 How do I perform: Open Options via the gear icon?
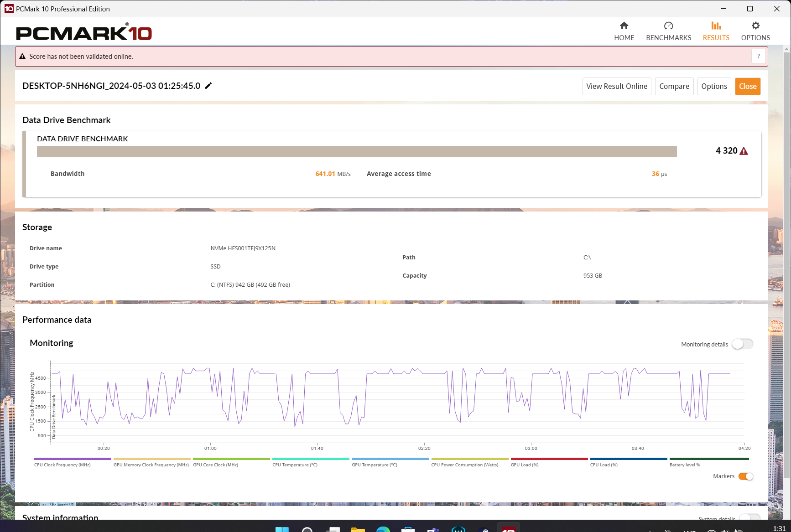755,26
